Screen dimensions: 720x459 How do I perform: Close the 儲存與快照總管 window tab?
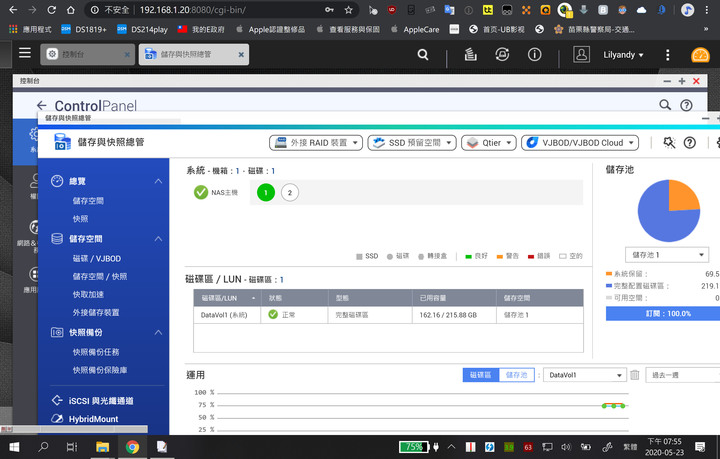241,55
